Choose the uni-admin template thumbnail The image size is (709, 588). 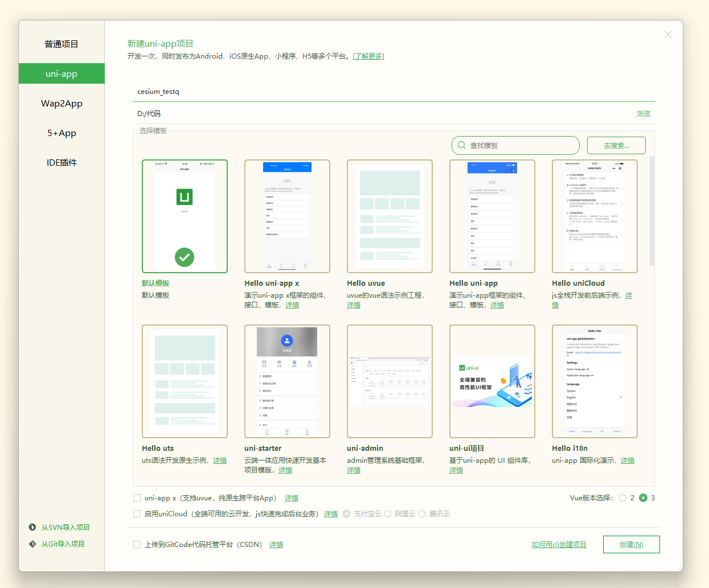(390, 381)
